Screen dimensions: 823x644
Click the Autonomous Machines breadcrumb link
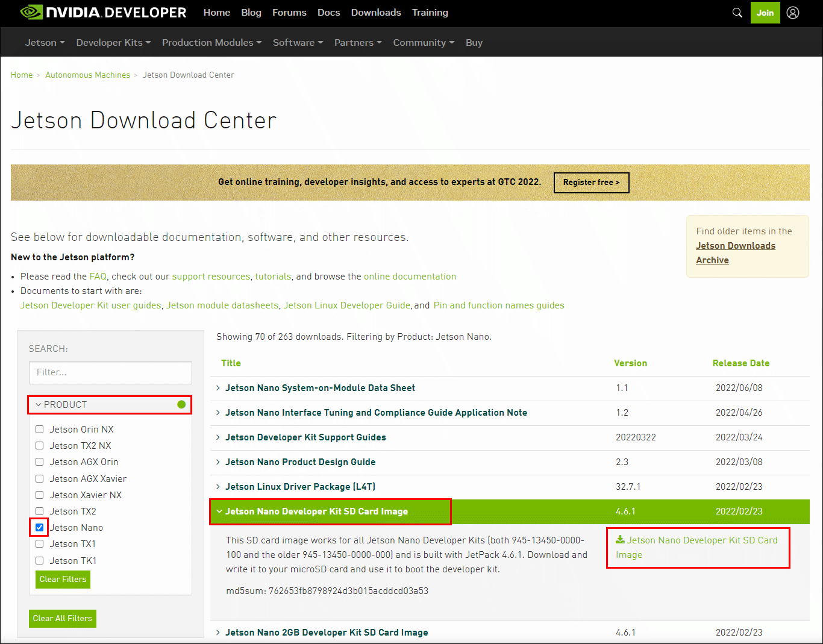tap(87, 75)
